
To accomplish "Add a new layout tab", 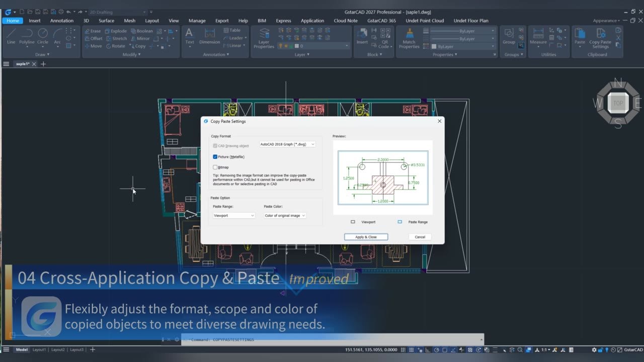I will click(92, 349).
